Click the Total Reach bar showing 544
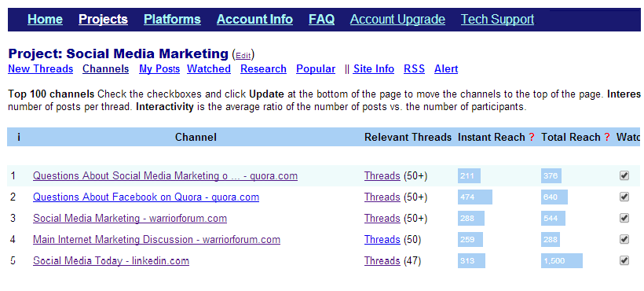 pos(553,219)
